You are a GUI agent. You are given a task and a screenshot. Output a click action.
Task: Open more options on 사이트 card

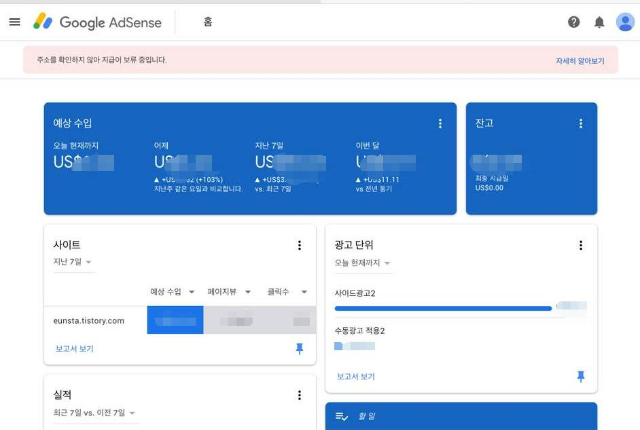tap(299, 245)
